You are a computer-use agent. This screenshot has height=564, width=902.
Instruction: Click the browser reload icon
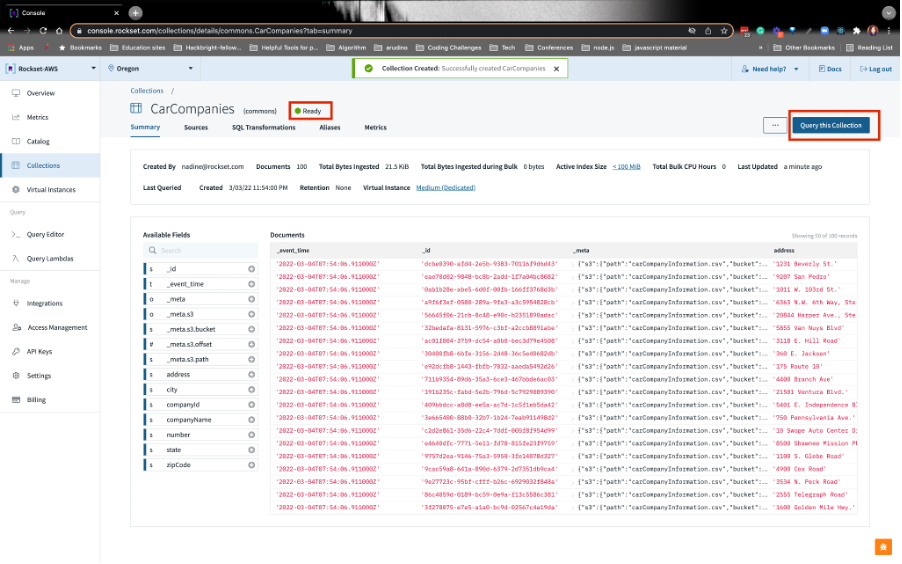pyautogui.click(x=43, y=31)
